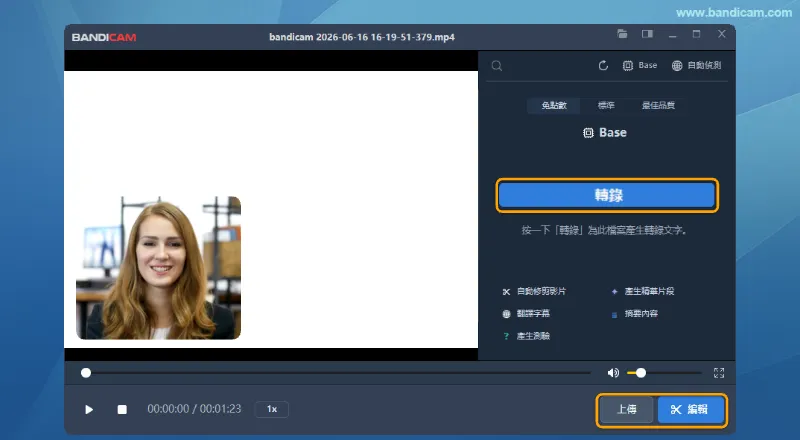This screenshot has width=800, height=440.
Task: Select the 免點數 tab
Action: click(x=554, y=105)
